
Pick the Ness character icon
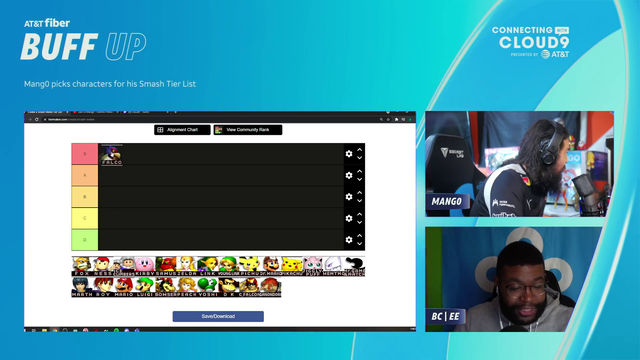point(102,266)
